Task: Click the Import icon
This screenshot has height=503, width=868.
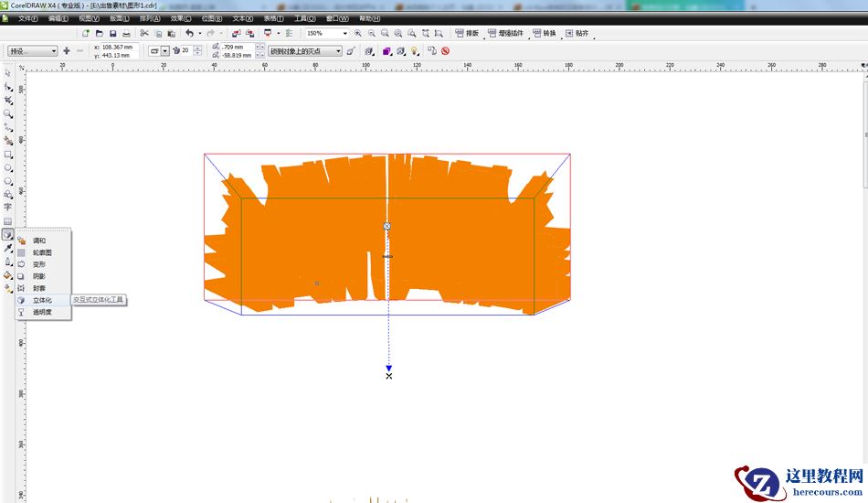Action: (x=237, y=34)
